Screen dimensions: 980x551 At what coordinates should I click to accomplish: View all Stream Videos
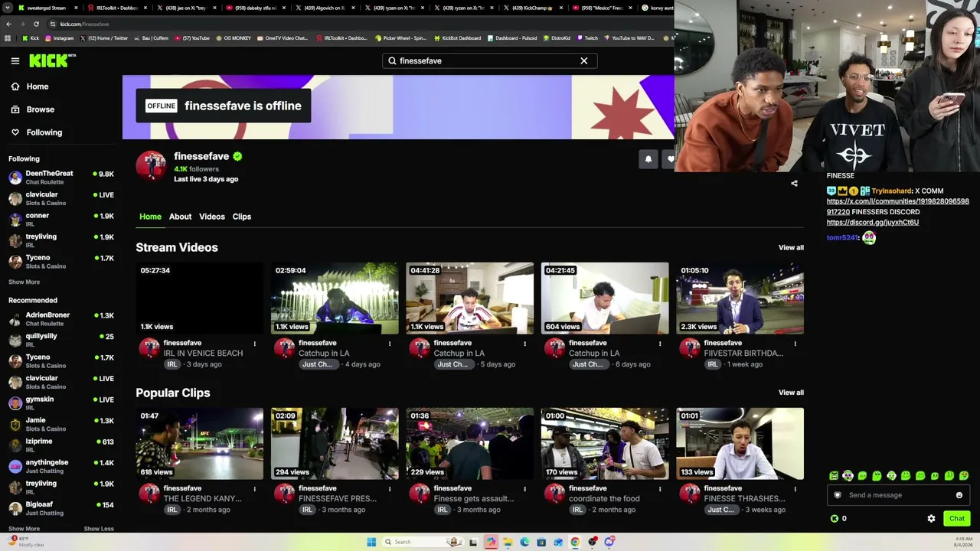791,247
